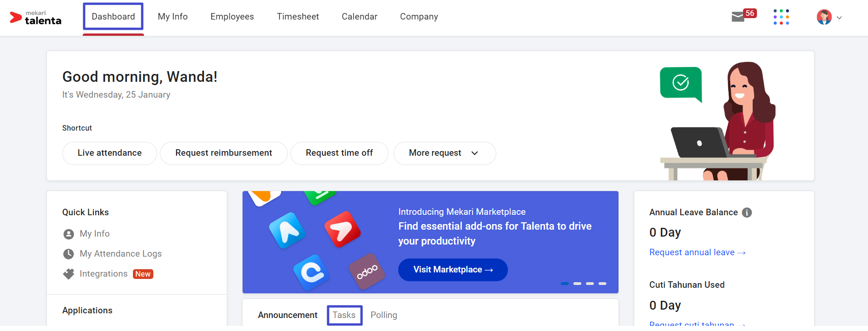Click the blue A-shaped app icon in banner
This screenshot has height=331, width=868.
[288, 230]
